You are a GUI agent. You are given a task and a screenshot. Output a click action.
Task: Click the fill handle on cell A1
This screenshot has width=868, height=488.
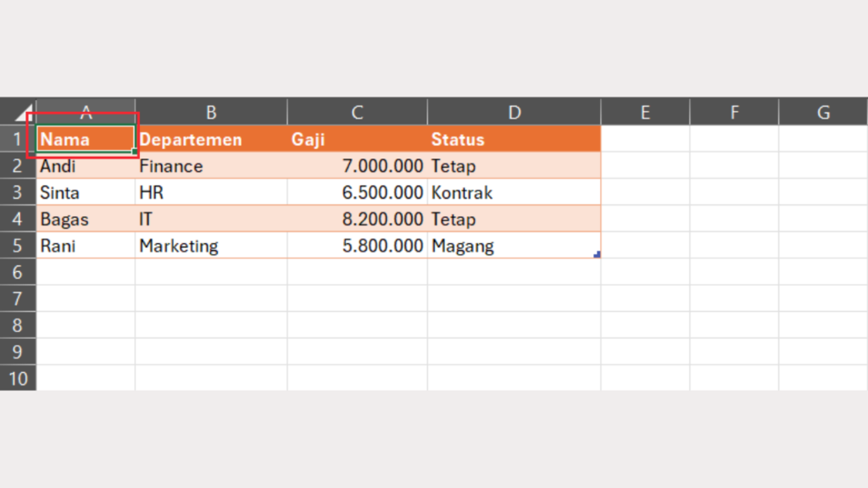[x=134, y=152]
